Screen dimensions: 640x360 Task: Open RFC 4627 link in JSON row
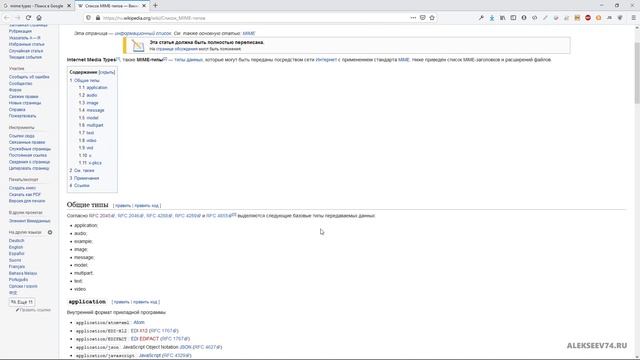coord(207,347)
